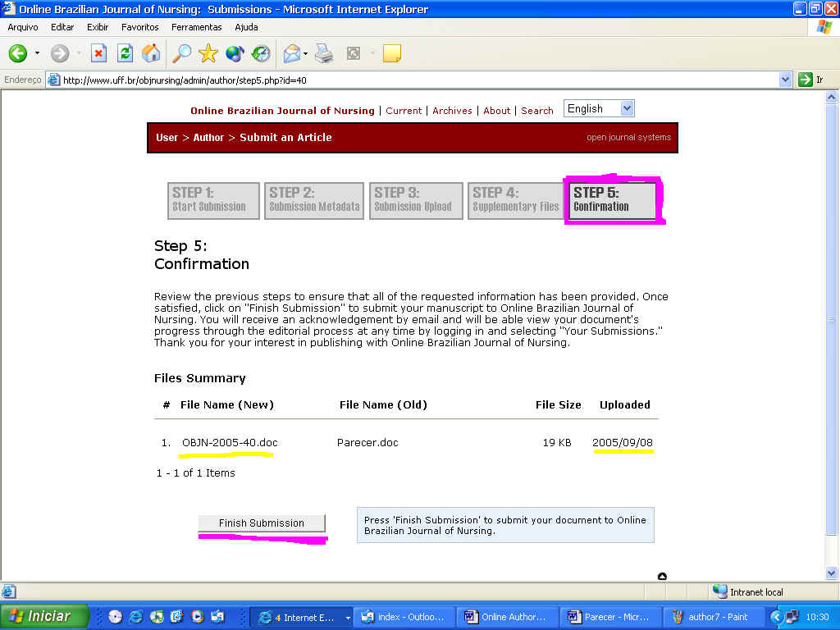Click the Print icon in the toolbar
This screenshot has height=630, width=840.
[325, 54]
